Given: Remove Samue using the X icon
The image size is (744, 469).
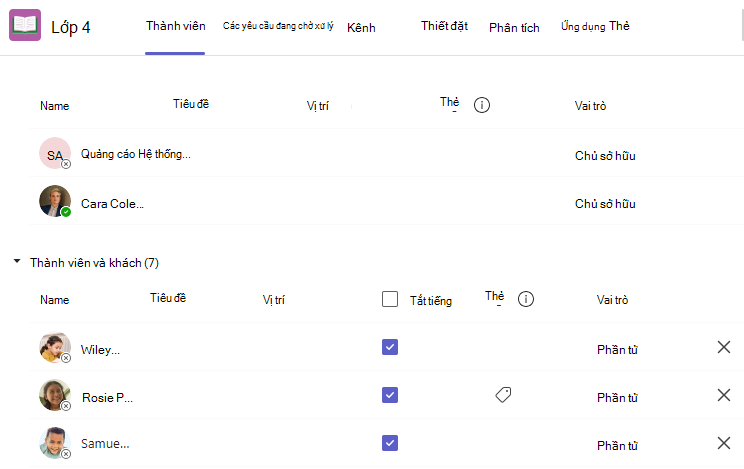Looking at the screenshot, I should pos(724,443).
